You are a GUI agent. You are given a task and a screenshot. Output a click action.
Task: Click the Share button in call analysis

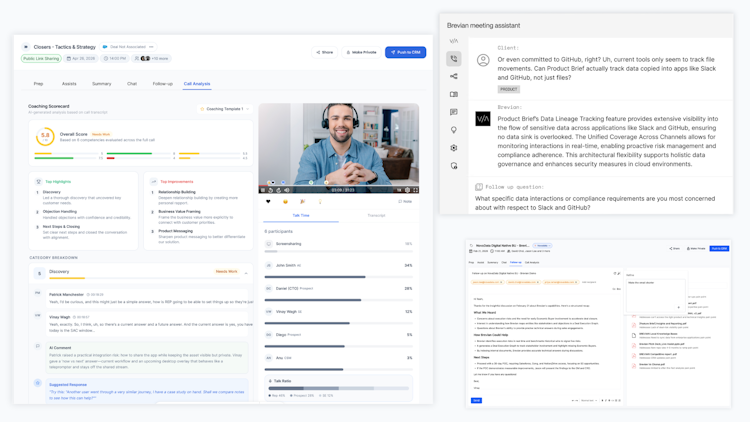(324, 52)
